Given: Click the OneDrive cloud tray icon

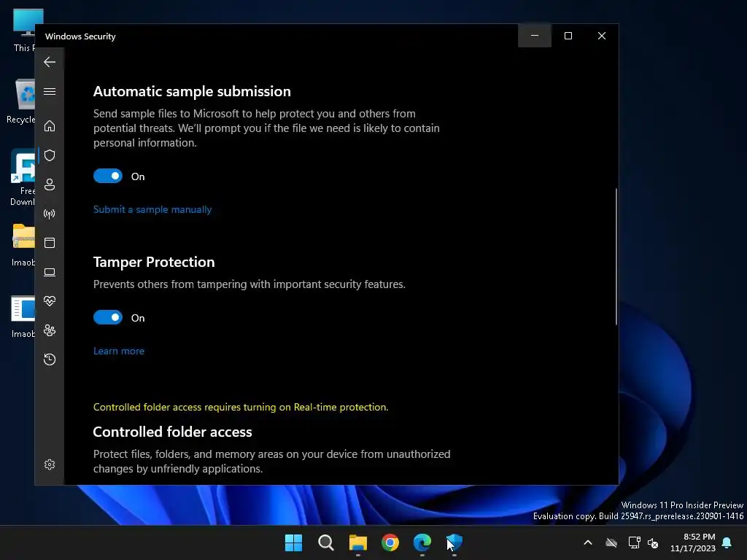Looking at the screenshot, I should (x=611, y=542).
